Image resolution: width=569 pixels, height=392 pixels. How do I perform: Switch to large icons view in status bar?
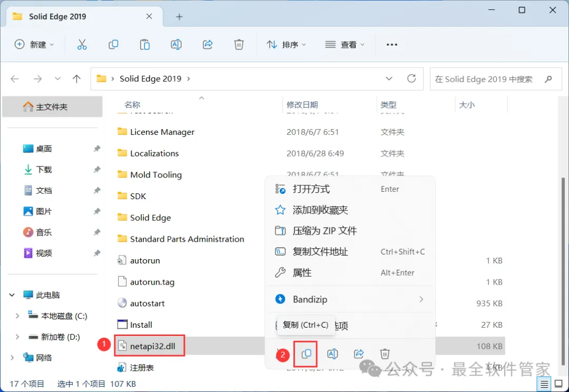tap(559, 384)
